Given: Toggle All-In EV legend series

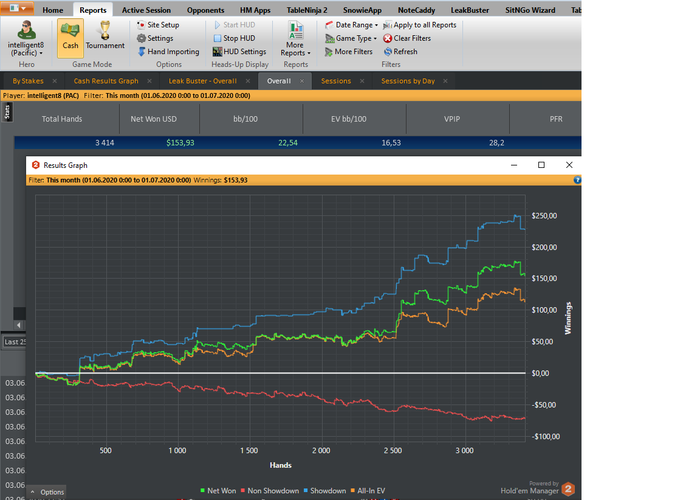Looking at the screenshot, I should tap(368, 491).
